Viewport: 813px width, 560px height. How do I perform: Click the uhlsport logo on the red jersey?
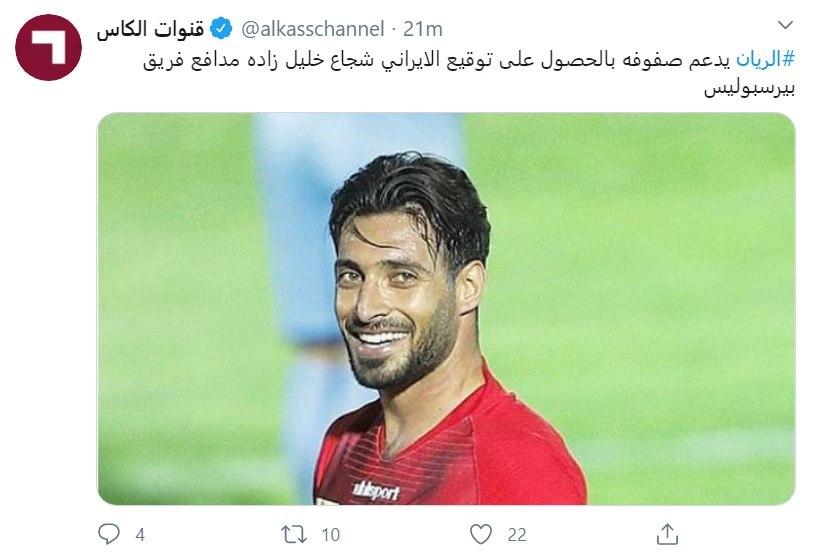coord(376,491)
